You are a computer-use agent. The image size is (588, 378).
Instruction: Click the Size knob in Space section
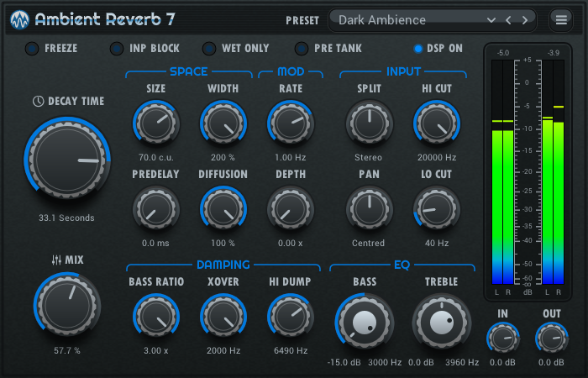coord(156,123)
